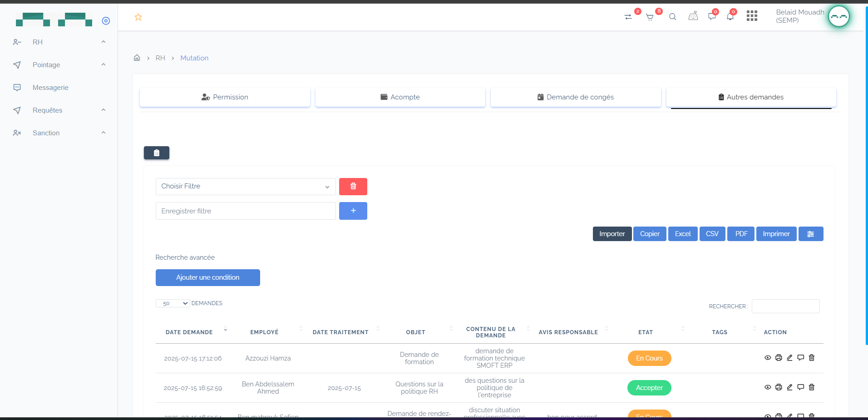Click the Importer button
Image resolution: width=868 pixels, height=420 pixels.
coord(612,234)
